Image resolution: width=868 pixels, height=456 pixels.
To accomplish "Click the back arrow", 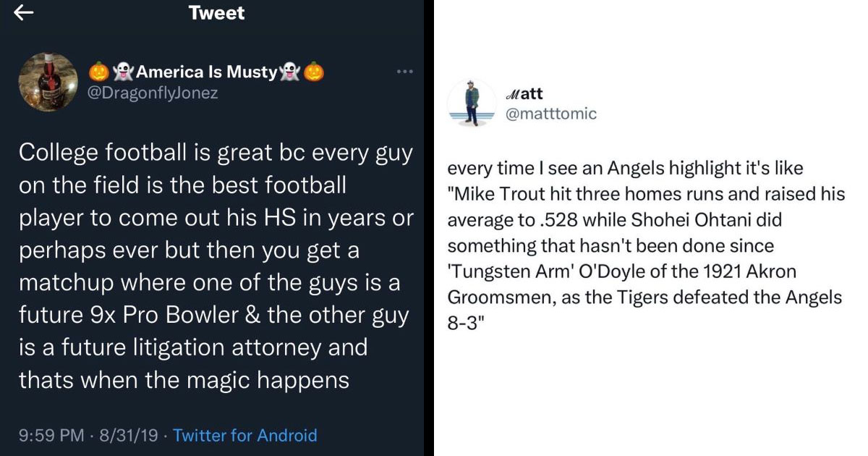I will 24,13.
